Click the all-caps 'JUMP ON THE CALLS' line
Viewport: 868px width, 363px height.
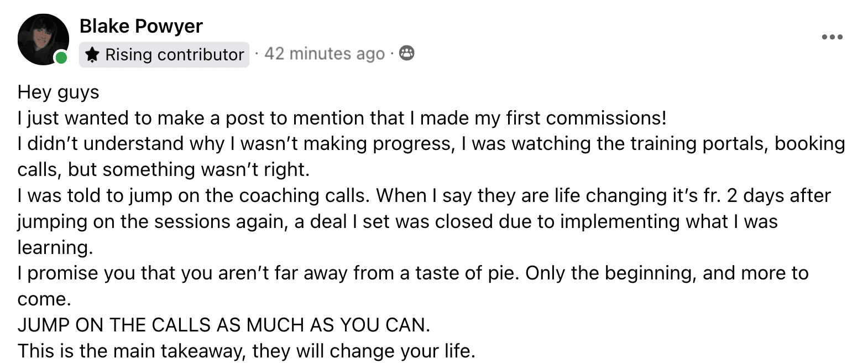(x=224, y=325)
